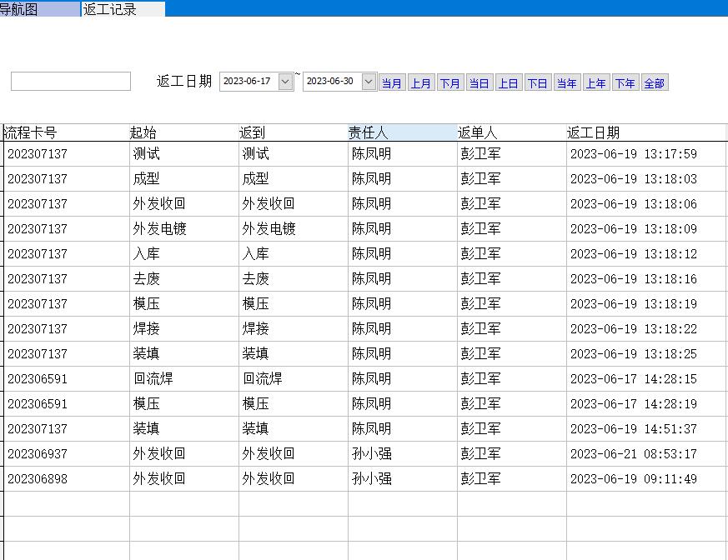Open the start date 2023-06-17 dropdown
Image resolution: width=728 pixels, height=560 pixels.
pos(285,82)
